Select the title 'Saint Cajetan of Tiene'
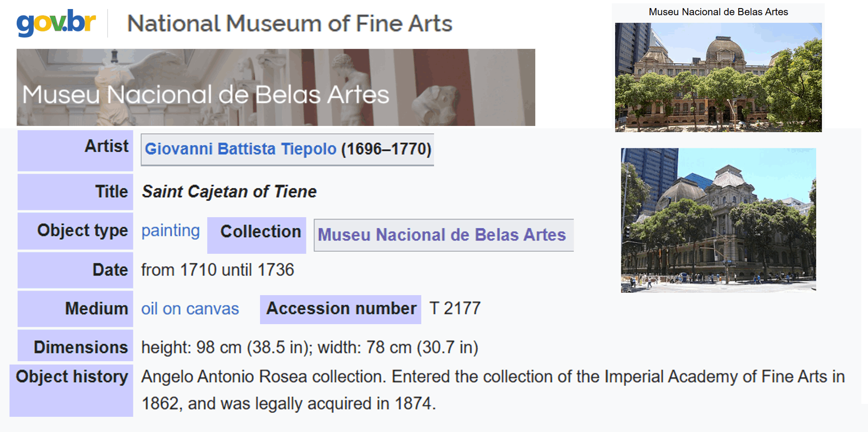Screen dimensions: 868x432 229,192
